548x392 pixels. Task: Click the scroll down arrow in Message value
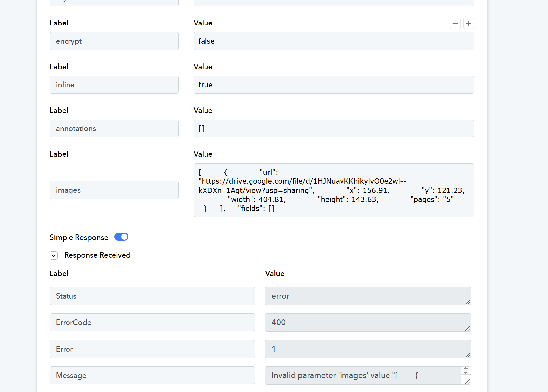pos(466,373)
